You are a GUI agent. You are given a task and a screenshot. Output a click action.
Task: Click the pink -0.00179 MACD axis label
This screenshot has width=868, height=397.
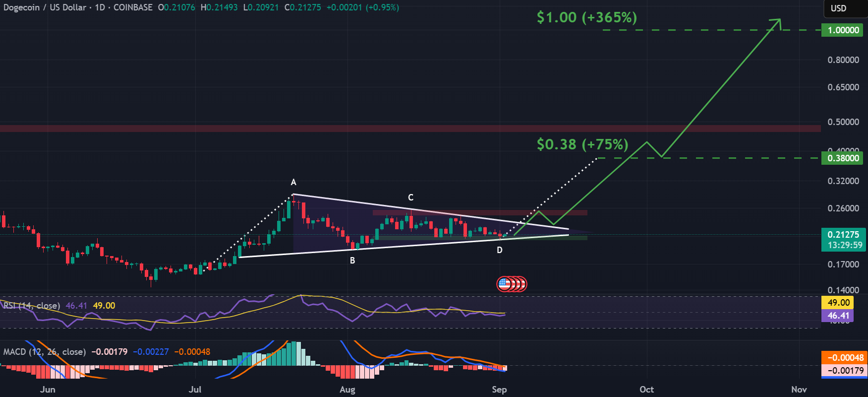click(845, 370)
